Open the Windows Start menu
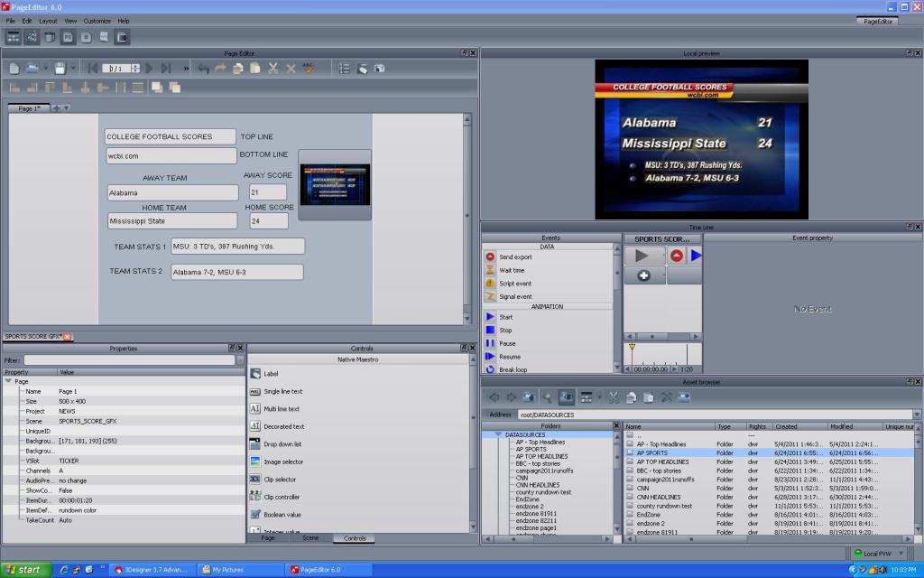The width and height of the screenshot is (924, 578). 24,570
